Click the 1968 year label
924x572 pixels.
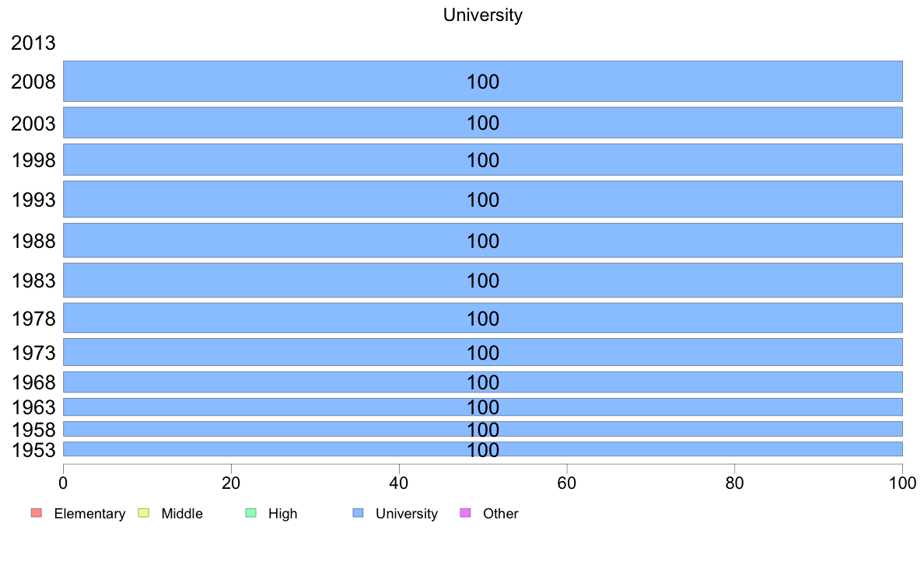click(33, 382)
